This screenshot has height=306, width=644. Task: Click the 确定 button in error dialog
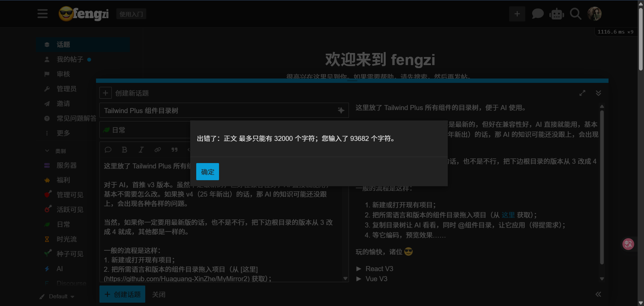click(207, 172)
